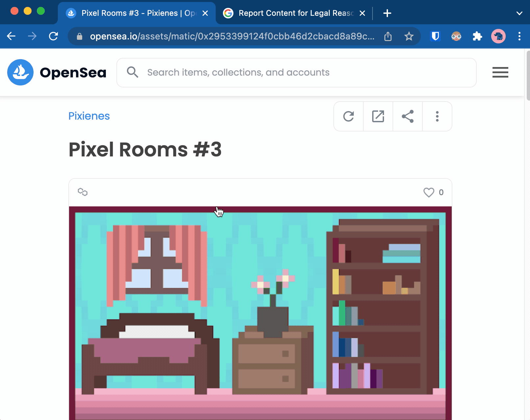Click the search items and collections field
This screenshot has height=420, width=530.
click(x=296, y=73)
